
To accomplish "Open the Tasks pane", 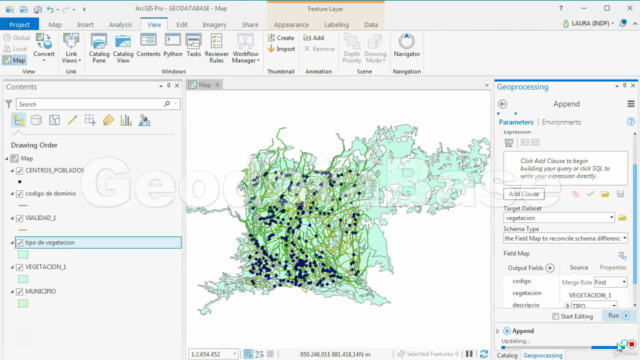I will 193,45.
